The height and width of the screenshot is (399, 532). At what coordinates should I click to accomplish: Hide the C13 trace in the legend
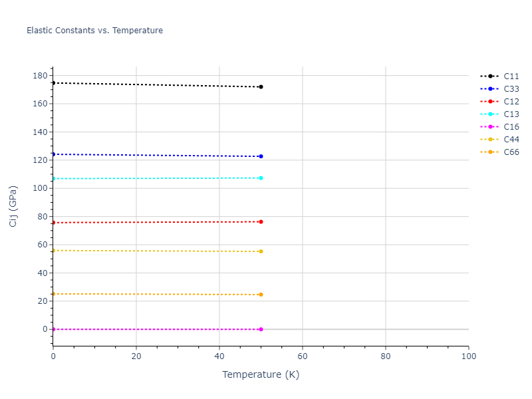[x=511, y=114]
